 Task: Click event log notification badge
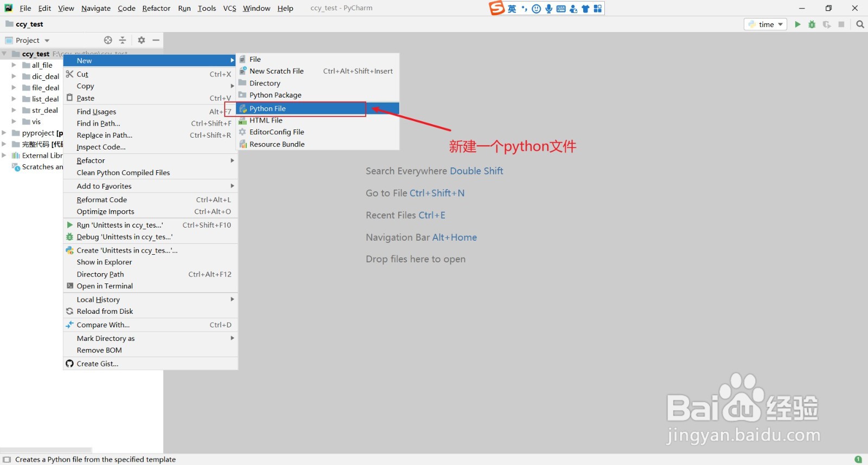pos(858,460)
